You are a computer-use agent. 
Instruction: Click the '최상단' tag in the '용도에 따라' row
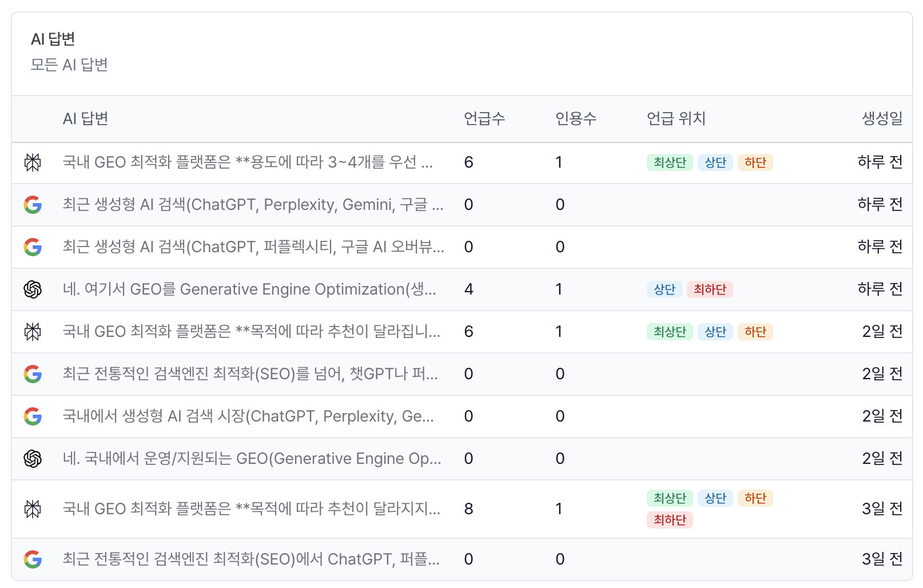pyautogui.click(x=670, y=162)
